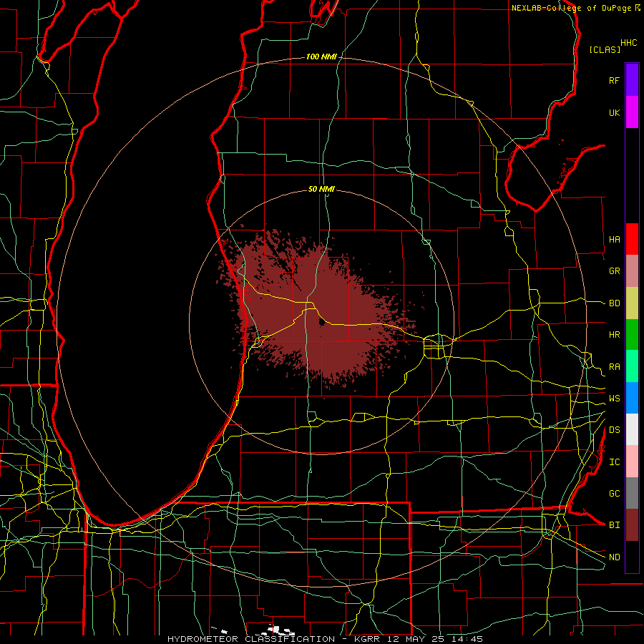Click the 50 NMI range ring label

click(321, 190)
